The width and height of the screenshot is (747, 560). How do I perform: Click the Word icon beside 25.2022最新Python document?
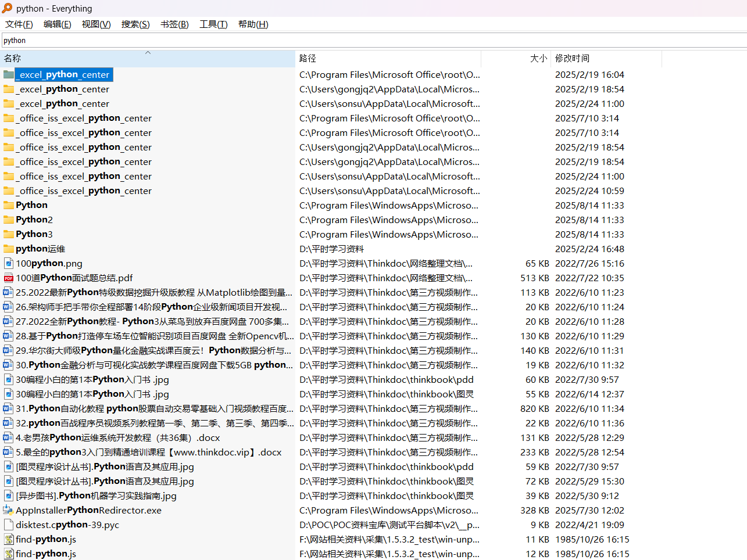tap(8, 292)
